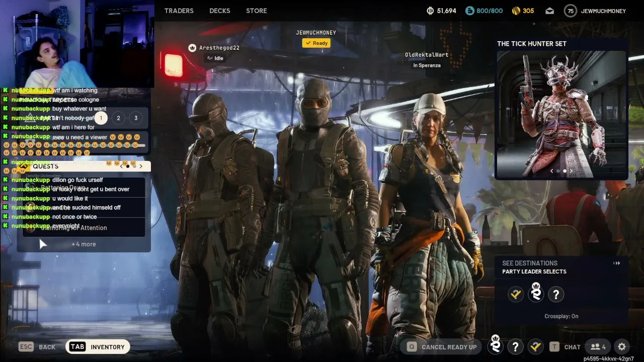Image resolution: width=644 pixels, height=362 pixels.
Task: Click the crown icon beside Aresthegod22
Action: click(192, 48)
